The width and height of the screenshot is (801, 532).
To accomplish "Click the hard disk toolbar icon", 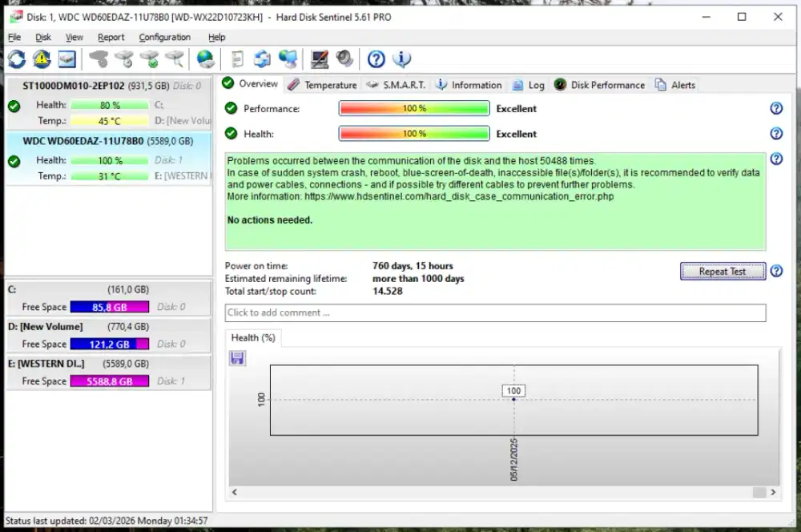I will [x=66, y=58].
